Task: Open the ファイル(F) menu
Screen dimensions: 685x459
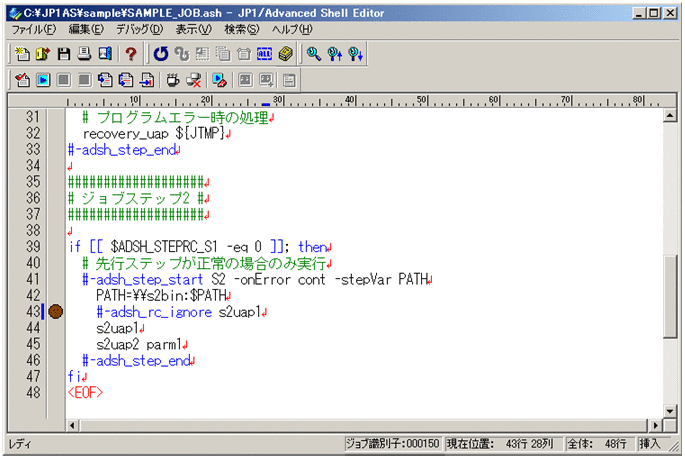Action: click(34, 29)
